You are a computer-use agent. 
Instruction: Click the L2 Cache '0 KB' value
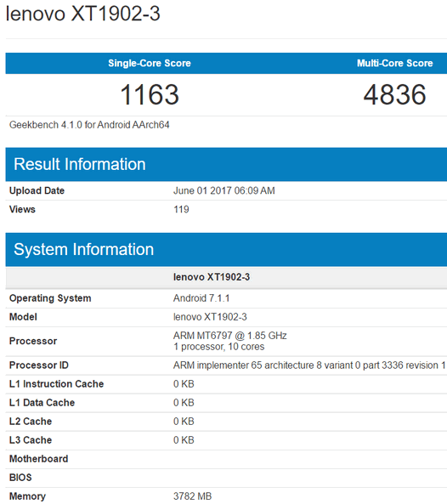tap(184, 422)
